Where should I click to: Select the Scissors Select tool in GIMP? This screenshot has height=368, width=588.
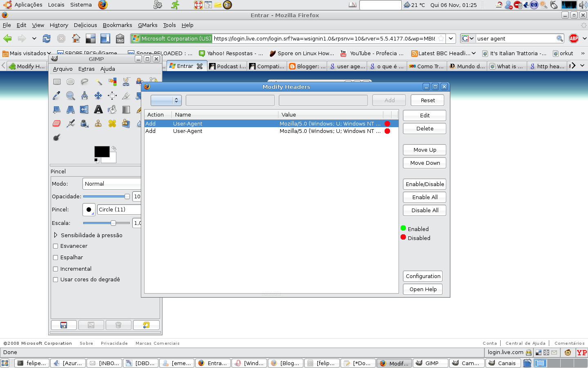pyautogui.click(x=126, y=82)
